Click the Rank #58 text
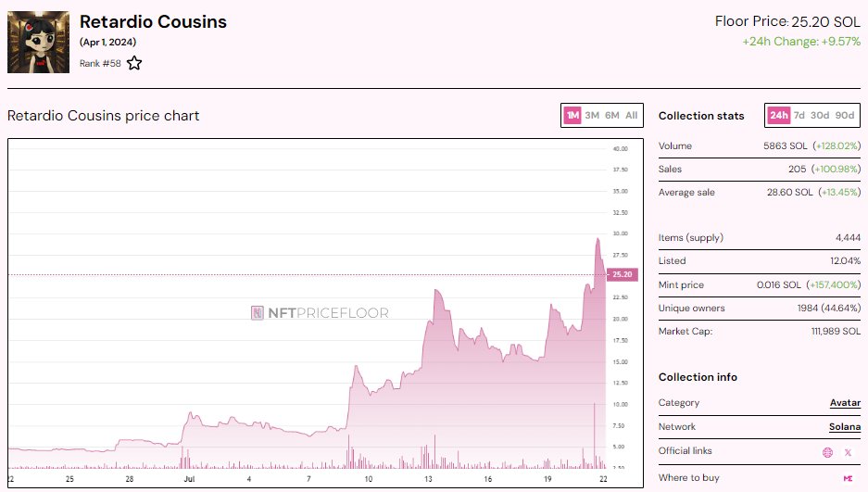 click(100, 63)
